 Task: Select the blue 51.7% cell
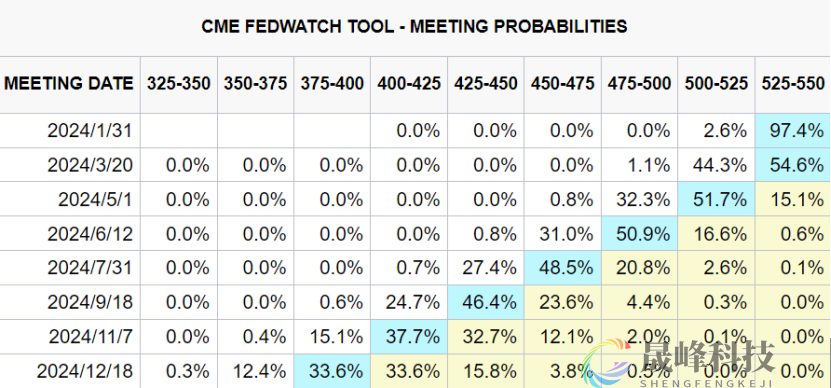(717, 199)
